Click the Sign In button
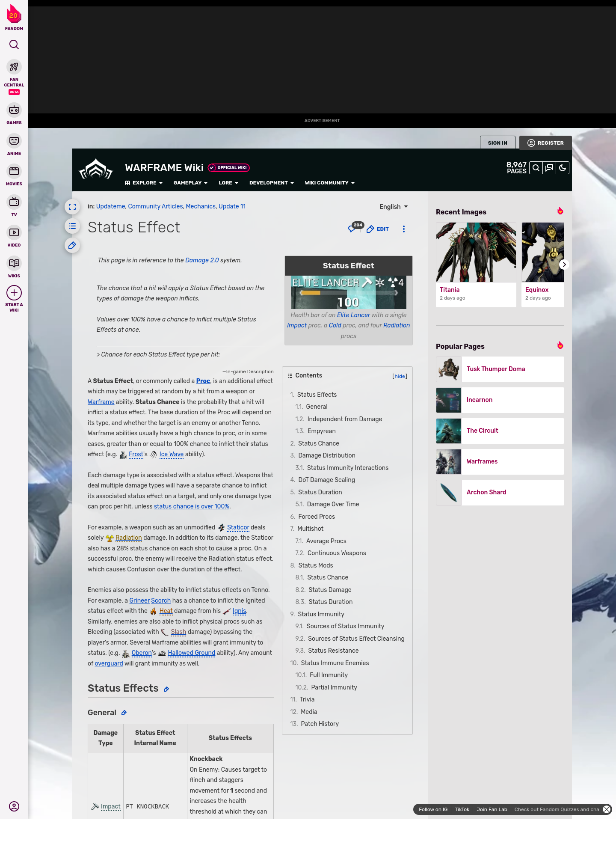 (x=498, y=143)
